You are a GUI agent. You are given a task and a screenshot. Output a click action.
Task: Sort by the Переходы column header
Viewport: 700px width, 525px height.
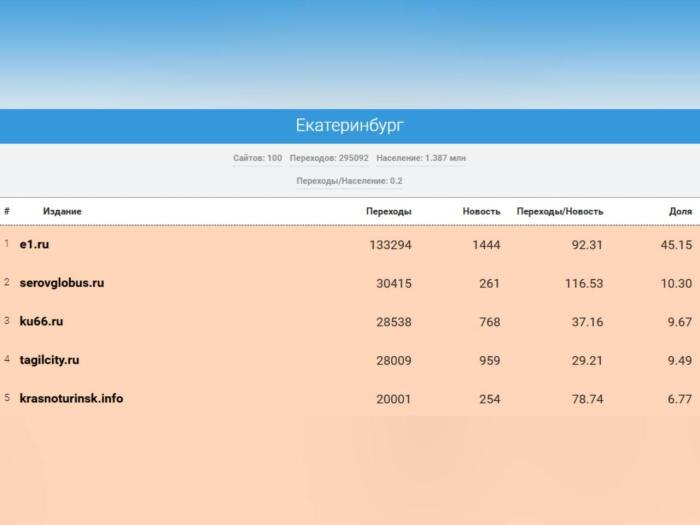point(388,211)
